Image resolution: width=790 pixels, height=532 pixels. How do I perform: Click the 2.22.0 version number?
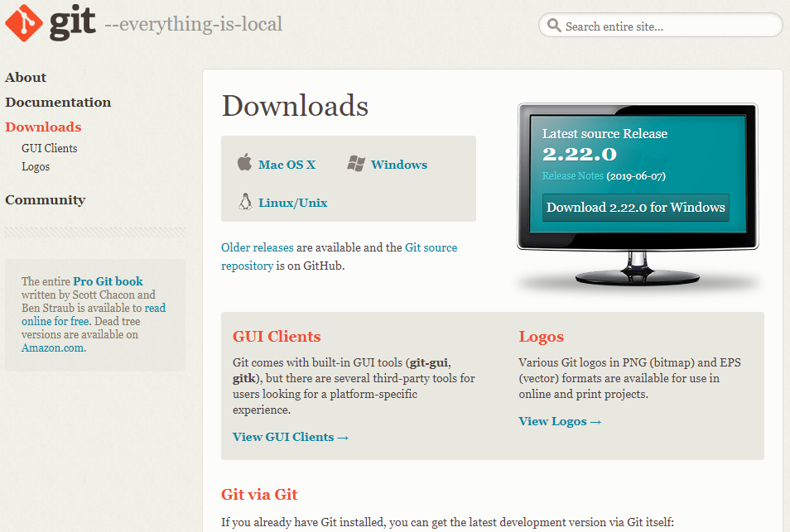click(x=580, y=154)
